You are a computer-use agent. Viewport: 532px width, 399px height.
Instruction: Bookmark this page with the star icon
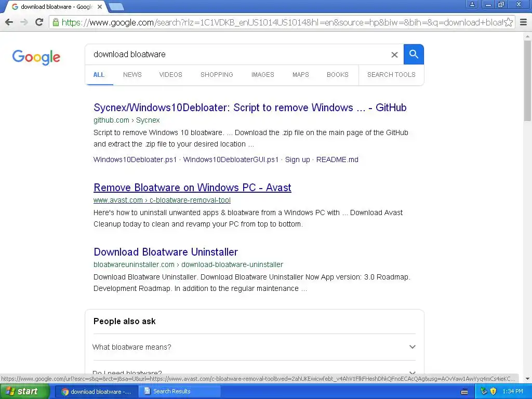pos(508,22)
